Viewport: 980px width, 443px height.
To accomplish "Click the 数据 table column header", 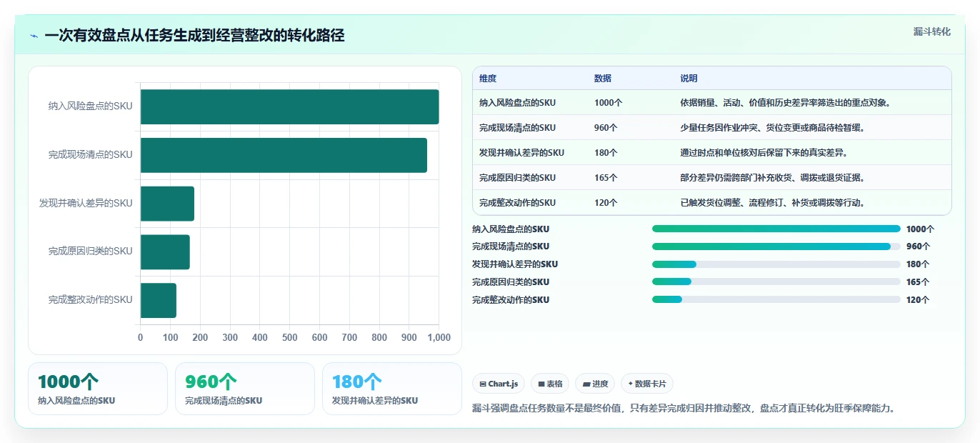I will point(603,79).
